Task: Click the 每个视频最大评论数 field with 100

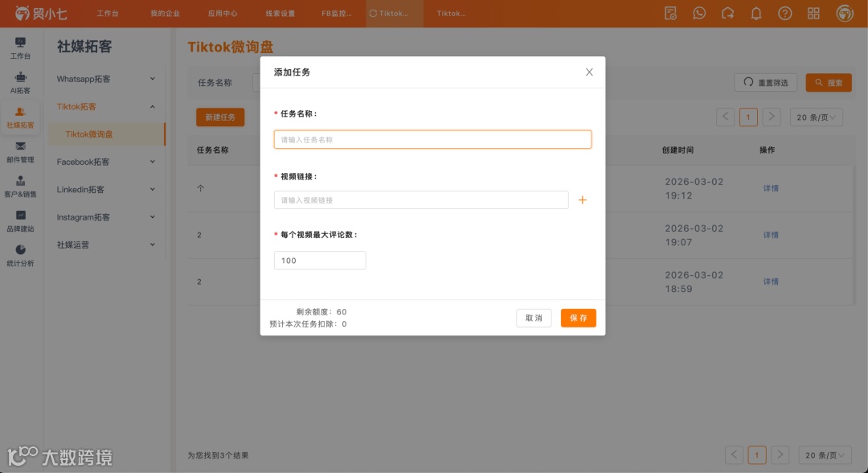Action: tap(320, 261)
